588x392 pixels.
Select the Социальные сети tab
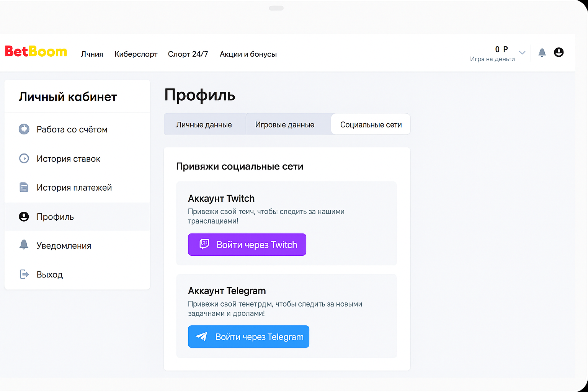371,125
